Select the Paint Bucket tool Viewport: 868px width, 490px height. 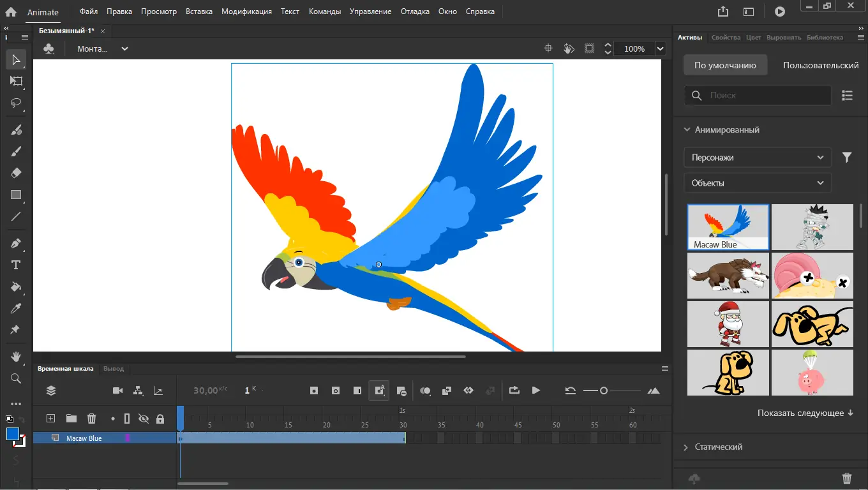(x=16, y=286)
